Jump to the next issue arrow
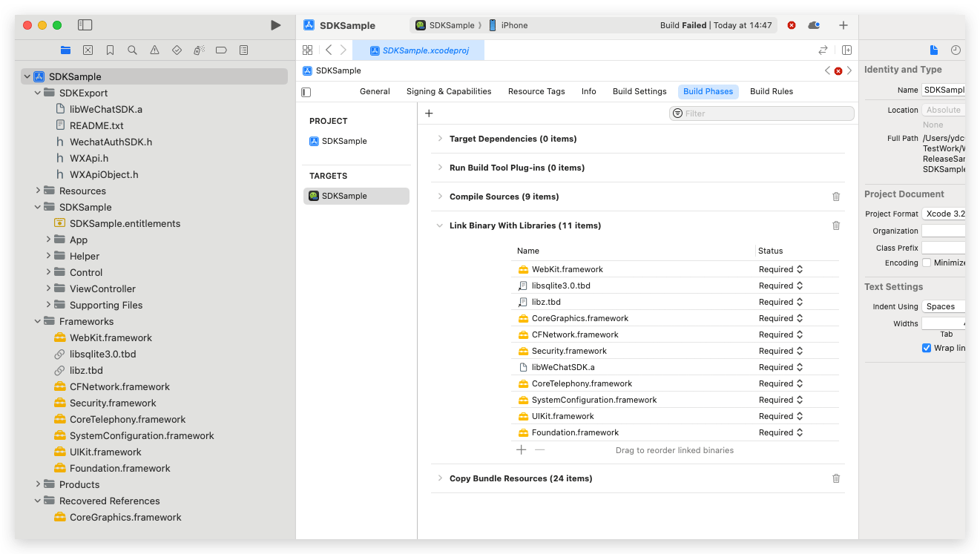This screenshot has height=554, width=980. pos(849,70)
